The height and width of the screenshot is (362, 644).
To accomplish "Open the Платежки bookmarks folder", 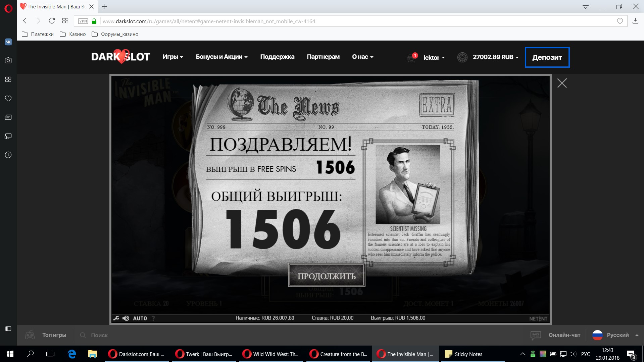I will pos(38,34).
